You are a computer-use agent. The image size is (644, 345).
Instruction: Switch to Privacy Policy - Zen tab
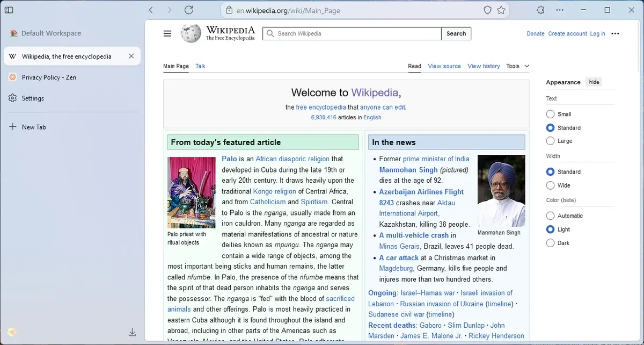(x=72, y=77)
